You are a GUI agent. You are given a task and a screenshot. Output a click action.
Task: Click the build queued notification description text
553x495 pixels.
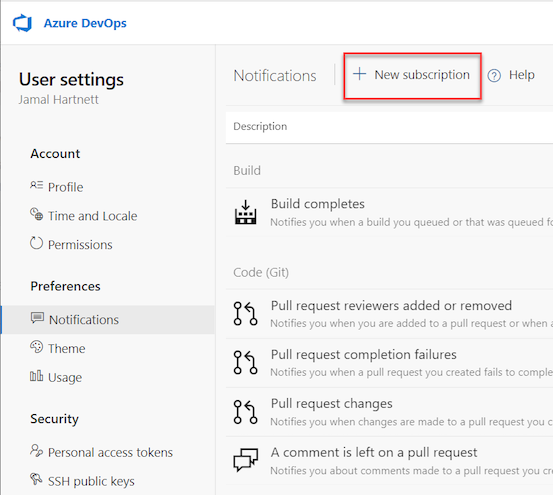pyautogui.click(x=412, y=222)
